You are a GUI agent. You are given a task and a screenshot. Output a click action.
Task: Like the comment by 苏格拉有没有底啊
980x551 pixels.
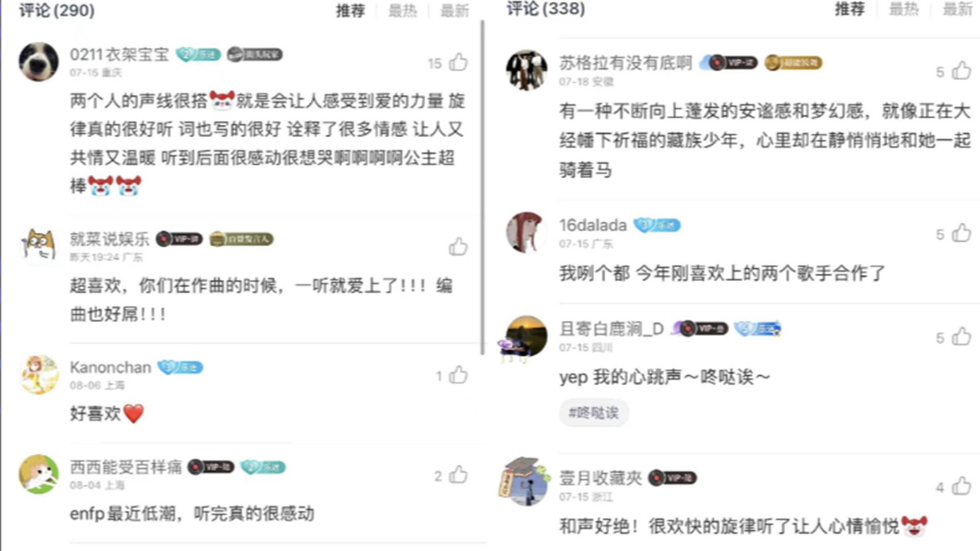(x=961, y=71)
